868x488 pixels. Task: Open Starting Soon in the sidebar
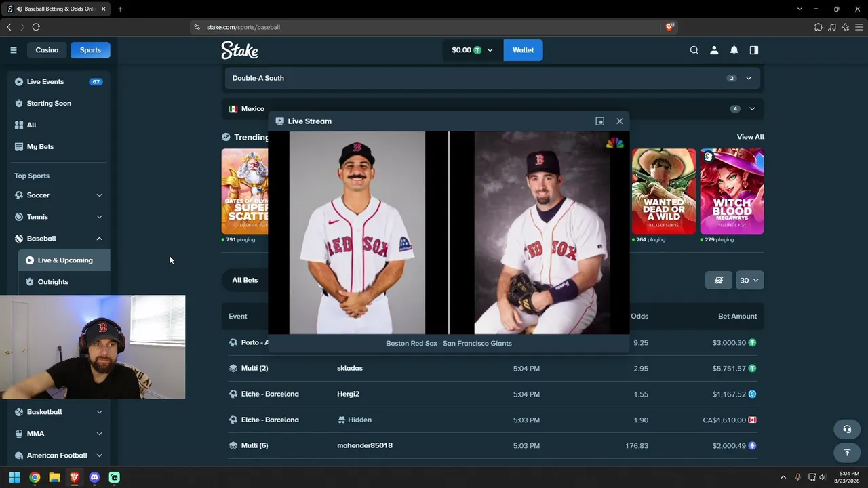point(59,103)
